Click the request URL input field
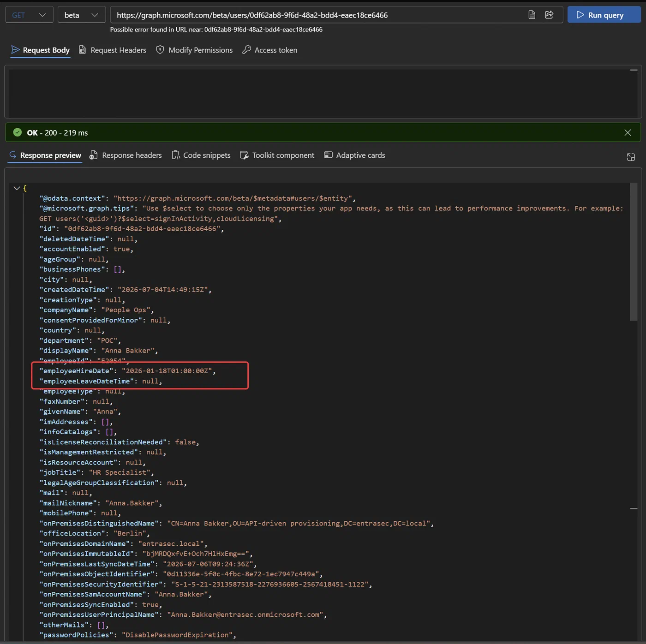Viewport: 646px width, 644px height. [x=318, y=15]
